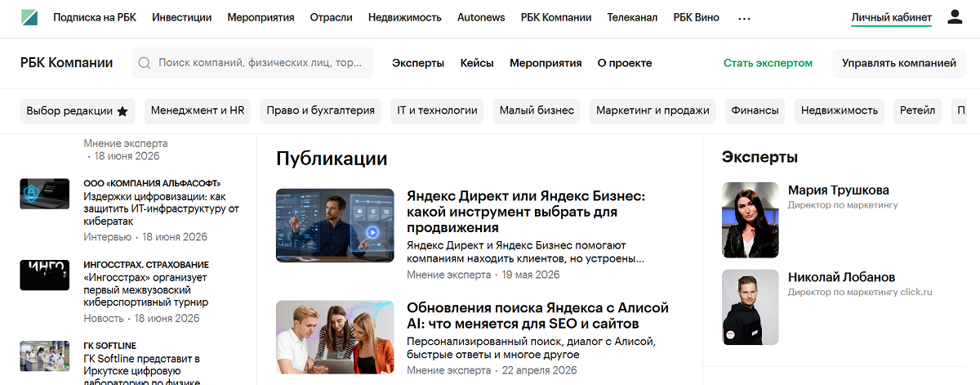980x385 pixels.
Task: Open the Эксперты navigation link
Action: click(418, 63)
